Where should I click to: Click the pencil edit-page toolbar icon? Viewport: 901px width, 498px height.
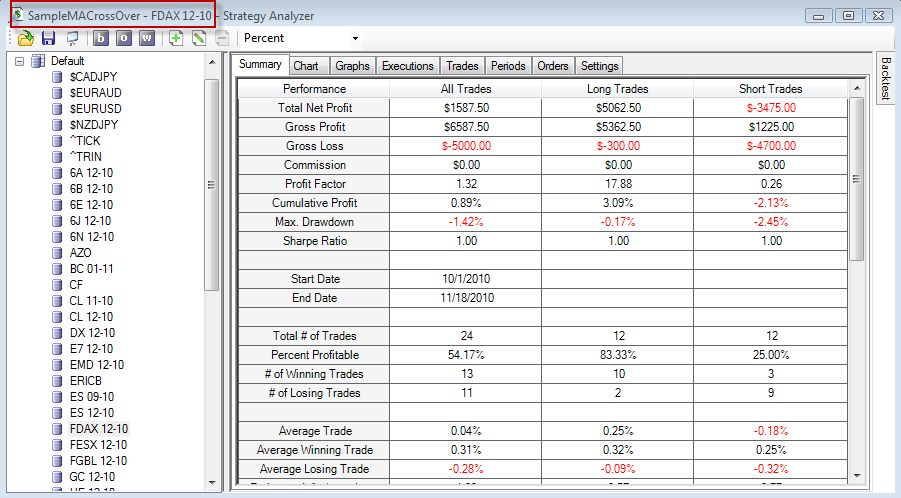199,38
